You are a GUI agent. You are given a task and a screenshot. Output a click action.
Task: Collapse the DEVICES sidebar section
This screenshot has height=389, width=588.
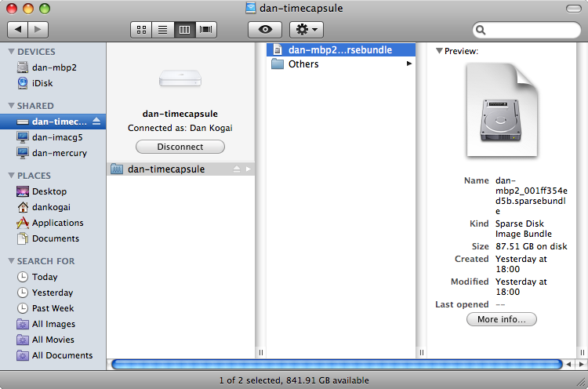point(11,52)
